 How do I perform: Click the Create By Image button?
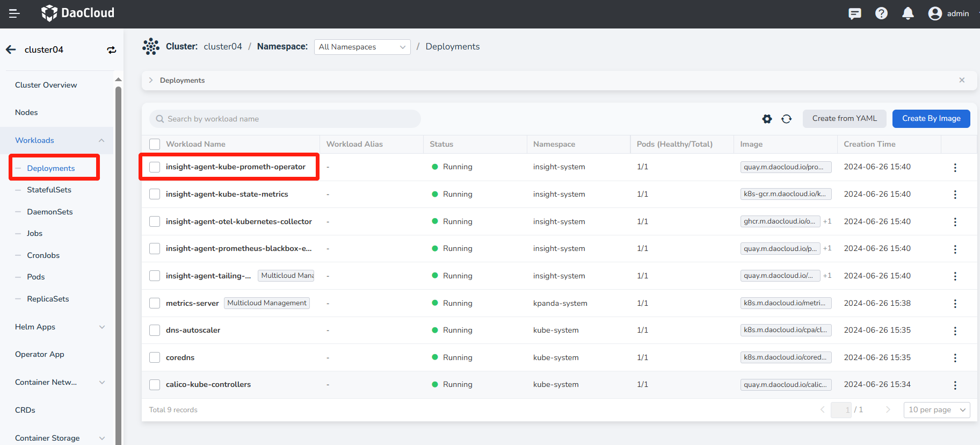(x=931, y=119)
